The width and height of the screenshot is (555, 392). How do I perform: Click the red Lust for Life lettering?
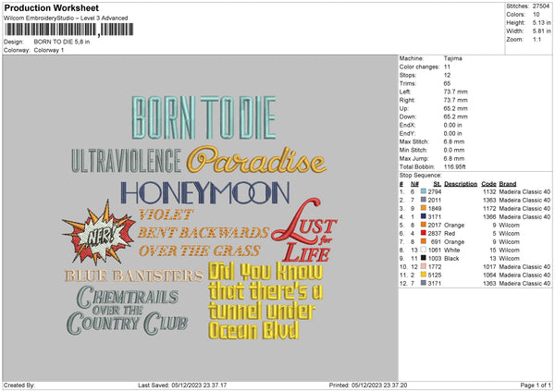click(304, 231)
